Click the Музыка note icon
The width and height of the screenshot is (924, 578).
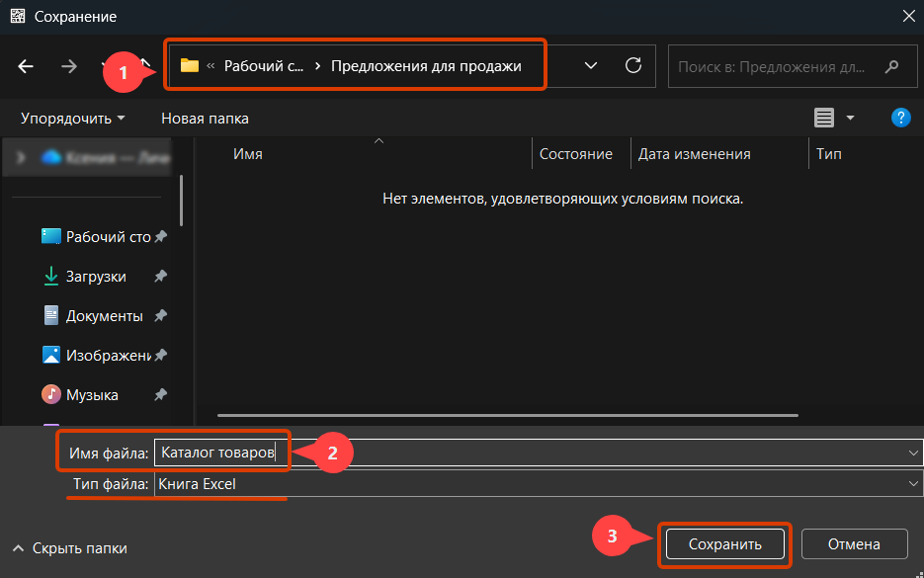coord(51,394)
